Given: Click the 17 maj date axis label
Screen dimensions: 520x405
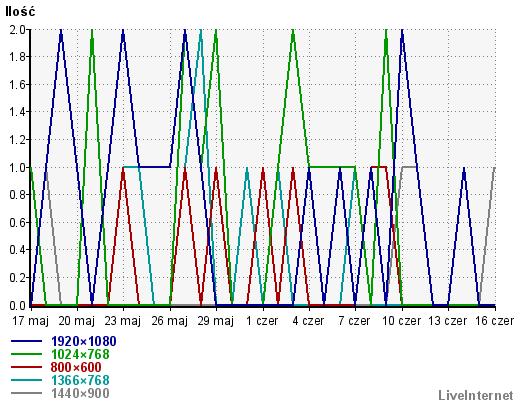Looking at the screenshot, I should tap(30, 321).
